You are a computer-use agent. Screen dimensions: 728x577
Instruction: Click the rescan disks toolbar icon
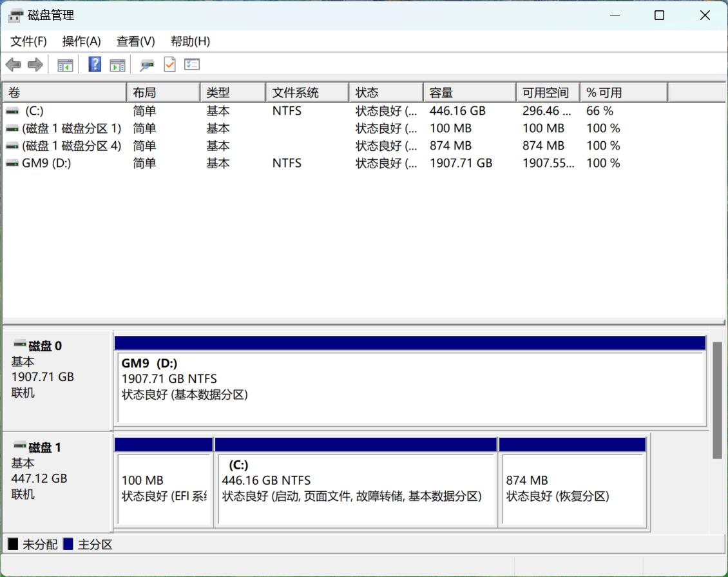tap(148, 64)
